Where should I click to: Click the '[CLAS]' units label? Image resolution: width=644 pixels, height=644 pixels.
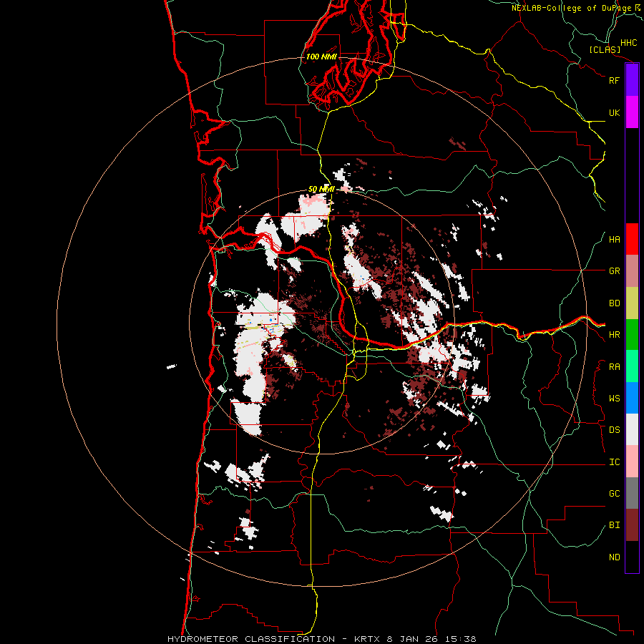[x=605, y=50]
